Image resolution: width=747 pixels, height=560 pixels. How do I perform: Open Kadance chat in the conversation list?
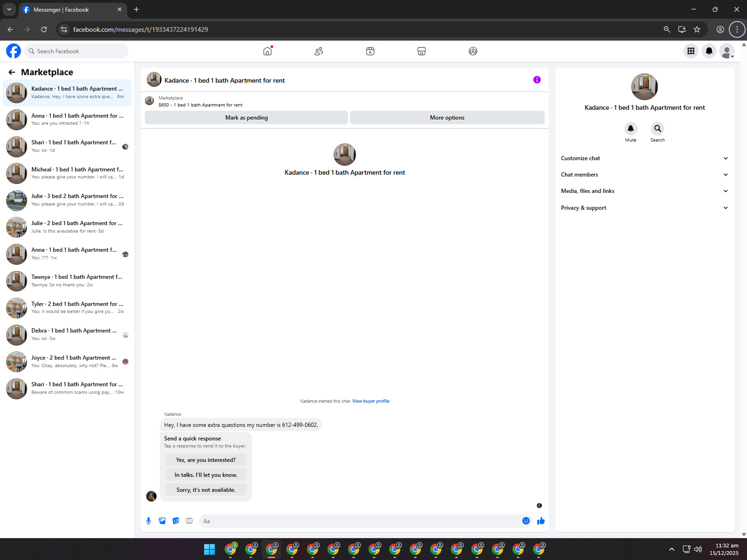point(67,92)
